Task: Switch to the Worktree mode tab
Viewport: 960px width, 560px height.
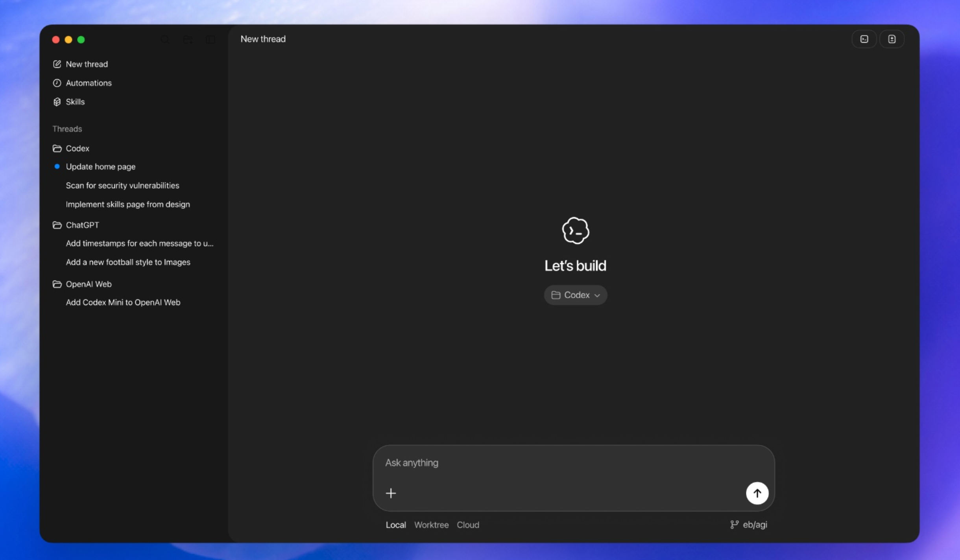Action: tap(431, 525)
